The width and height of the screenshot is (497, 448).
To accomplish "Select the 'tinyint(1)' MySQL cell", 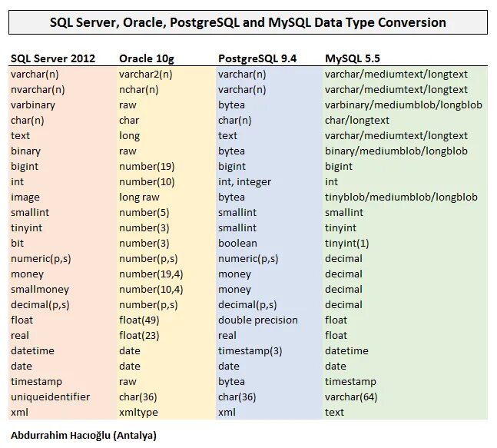I will (x=347, y=244).
